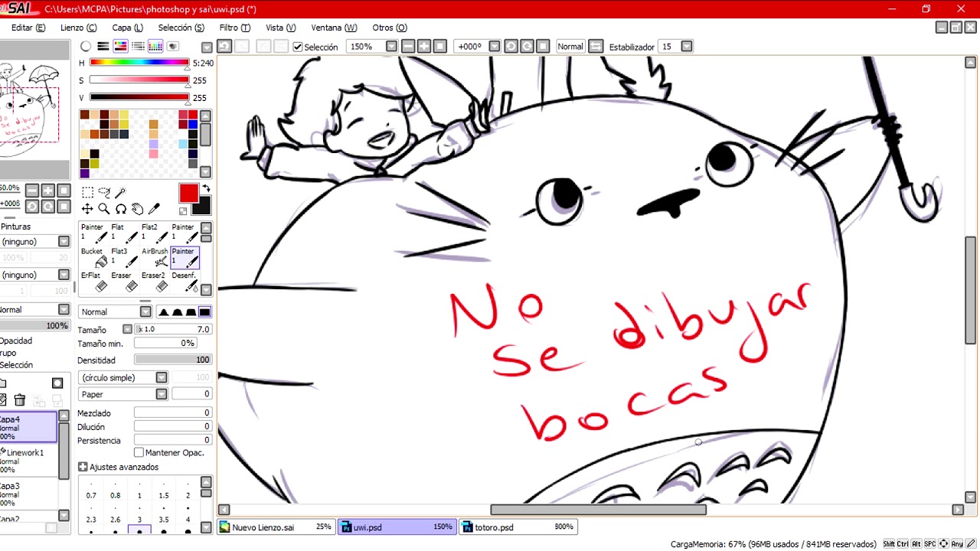Image resolution: width=980 pixels, height=551 pixels.
Task: Select the Move tool
Action: 87,209
